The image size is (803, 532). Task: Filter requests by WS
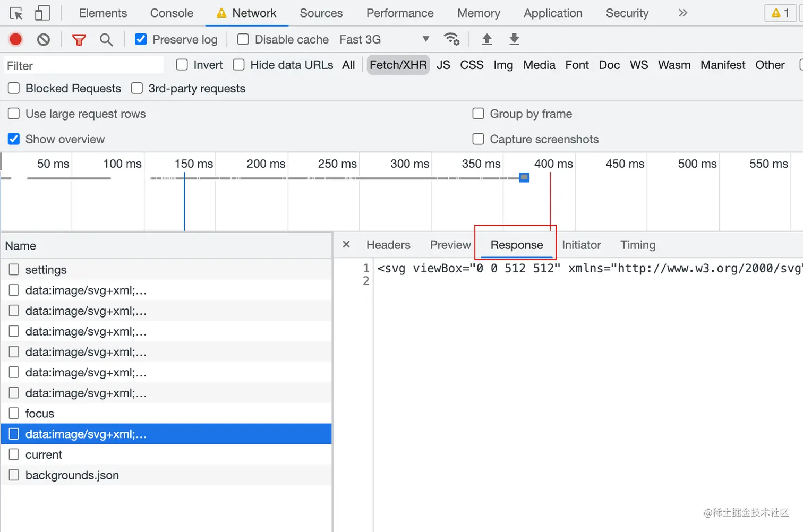pos(639,65)
